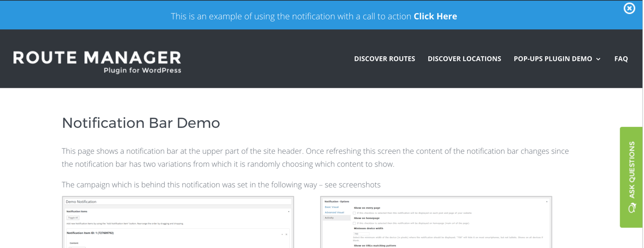The height and width of the screenshot is (248, 644).
Task: Open the Discover Routes menu item
Action: pyautogui.click(x=384, y=59)
